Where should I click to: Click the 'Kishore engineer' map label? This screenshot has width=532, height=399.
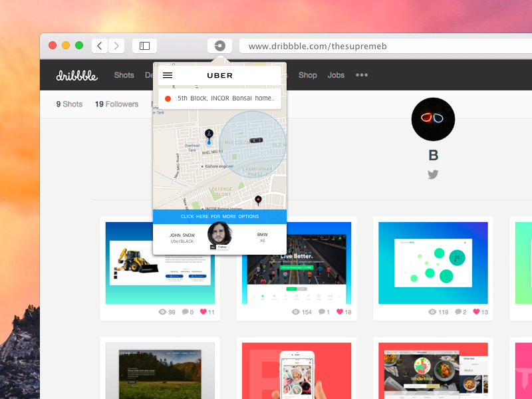click(219, 166)
